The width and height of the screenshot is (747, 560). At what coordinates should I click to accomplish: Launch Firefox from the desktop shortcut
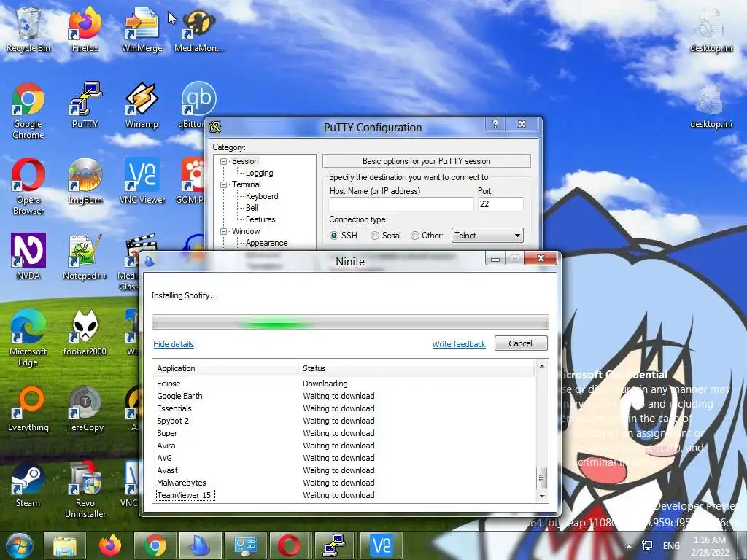point(85,29)
